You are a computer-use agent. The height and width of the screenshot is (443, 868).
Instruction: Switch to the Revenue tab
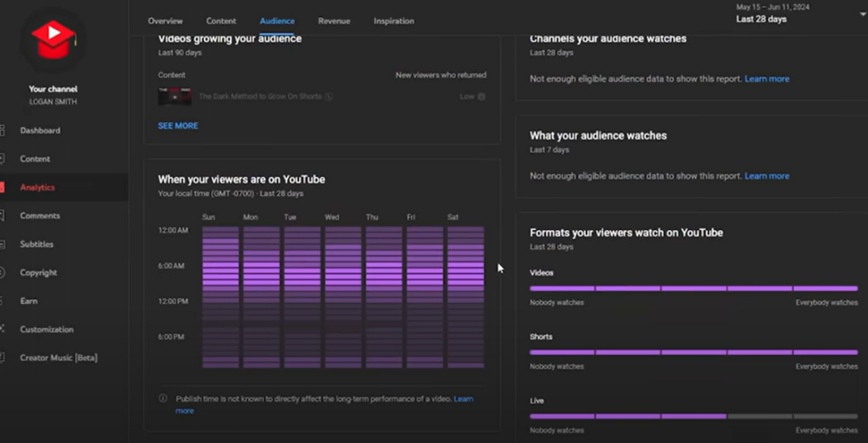pos(334,21)
